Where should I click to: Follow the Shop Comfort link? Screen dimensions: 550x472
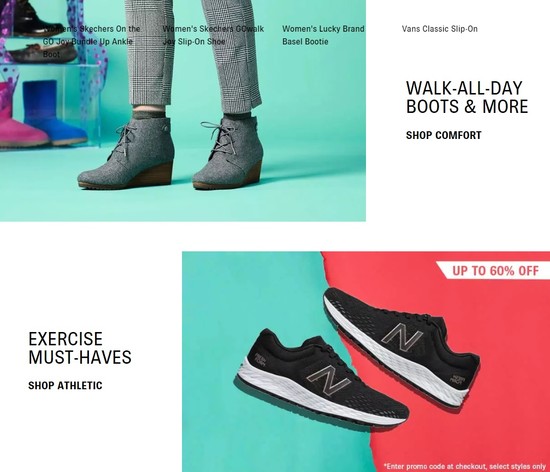click(x=444, y=135)
